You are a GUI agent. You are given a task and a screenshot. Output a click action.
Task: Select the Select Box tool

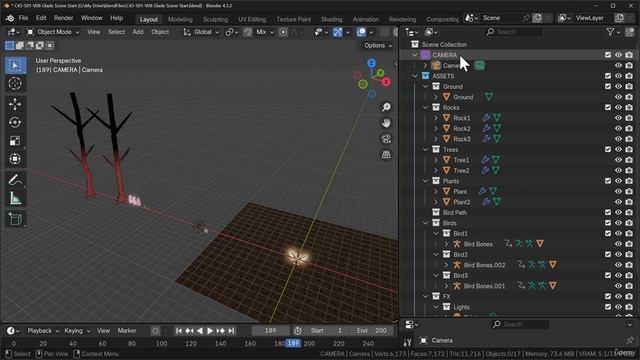[x=15, y=66]
